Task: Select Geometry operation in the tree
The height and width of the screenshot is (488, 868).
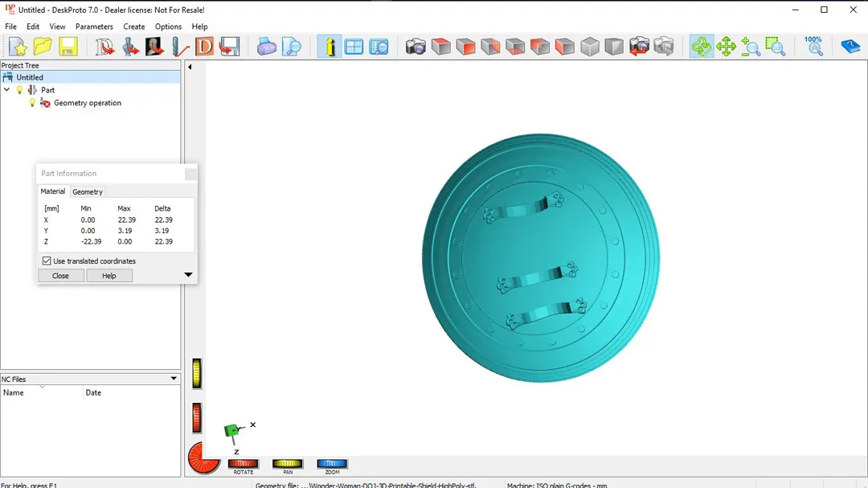Action: [x=88, y=103]
